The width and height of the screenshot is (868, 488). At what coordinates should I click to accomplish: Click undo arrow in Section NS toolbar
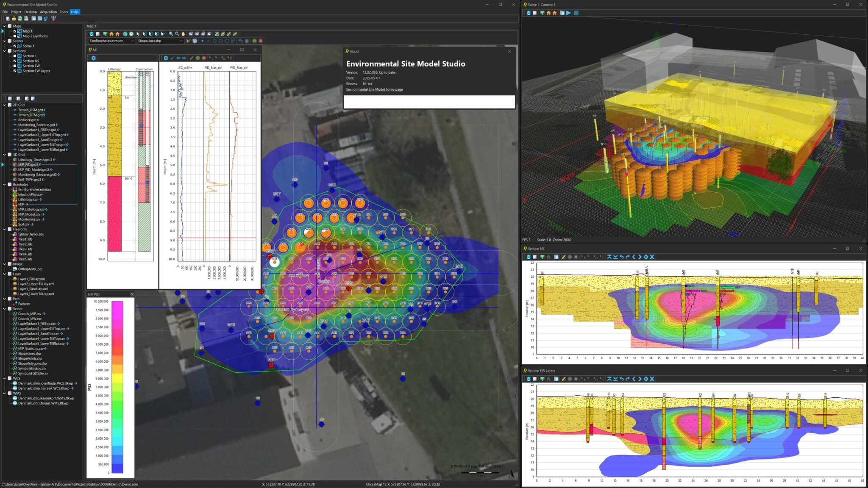pyautogui.click(x=621, y=257)
